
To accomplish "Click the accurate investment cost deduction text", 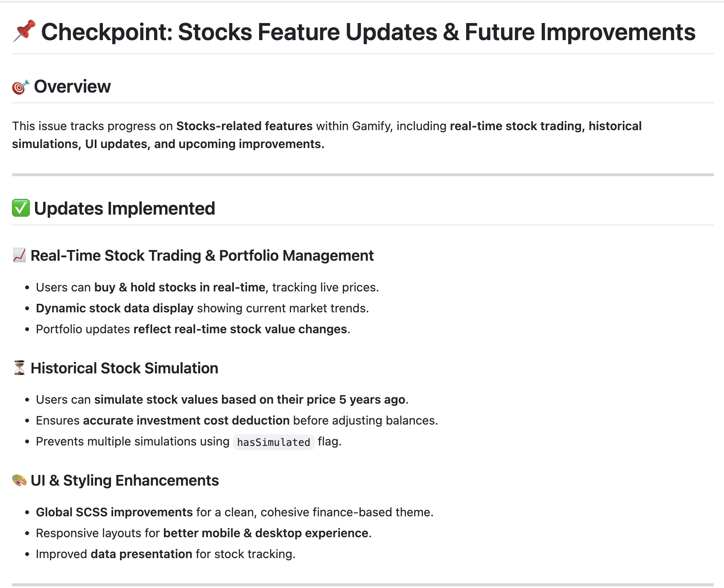I will coord(186,421).
